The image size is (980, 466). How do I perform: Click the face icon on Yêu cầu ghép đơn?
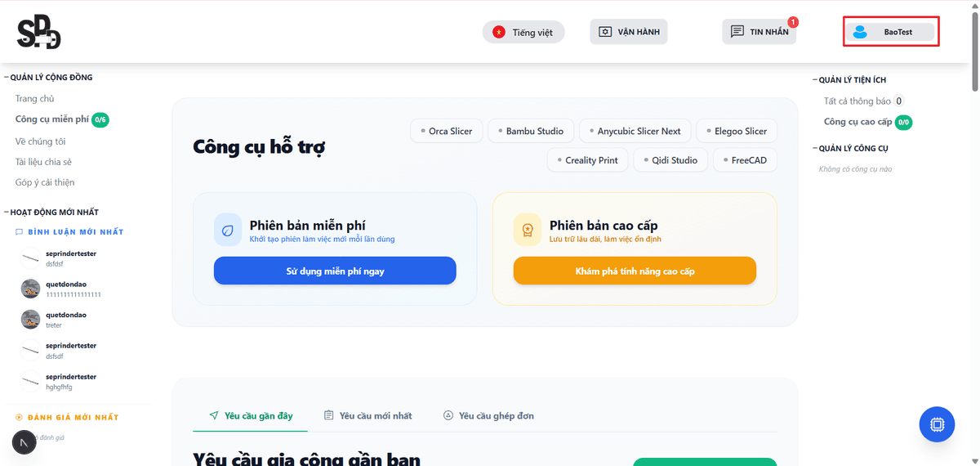(448, 415)
